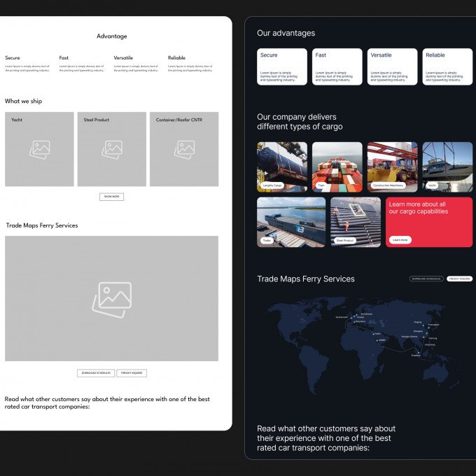Select the Versatile advantage card
476x476 pixels.
[392, 66]
